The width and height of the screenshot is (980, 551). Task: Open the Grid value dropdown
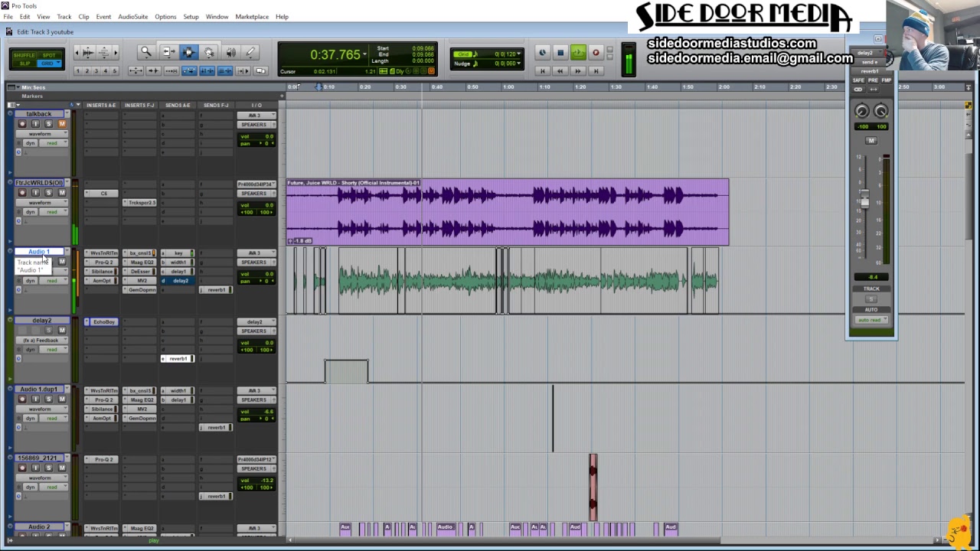click(519, 54)
